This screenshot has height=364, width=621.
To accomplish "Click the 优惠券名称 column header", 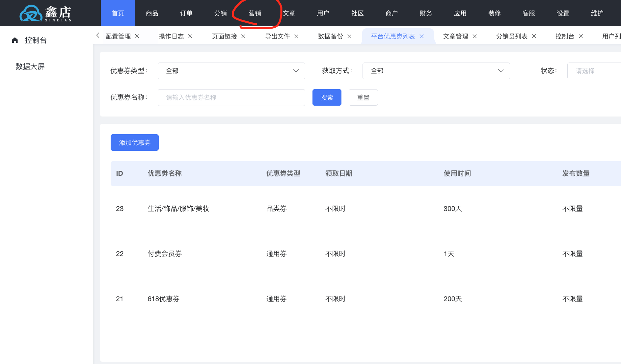I will click(165, 173).
